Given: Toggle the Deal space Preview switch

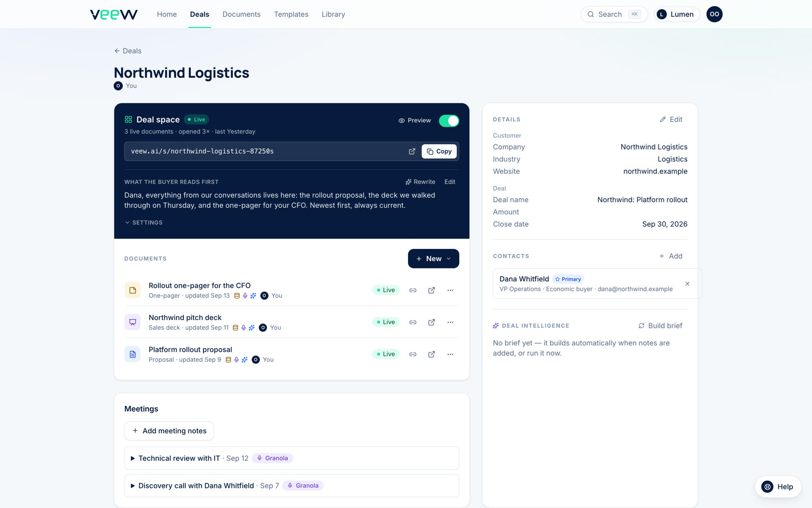Looking at the screenshot, I should pyautogui.click(x=449, y=120).
